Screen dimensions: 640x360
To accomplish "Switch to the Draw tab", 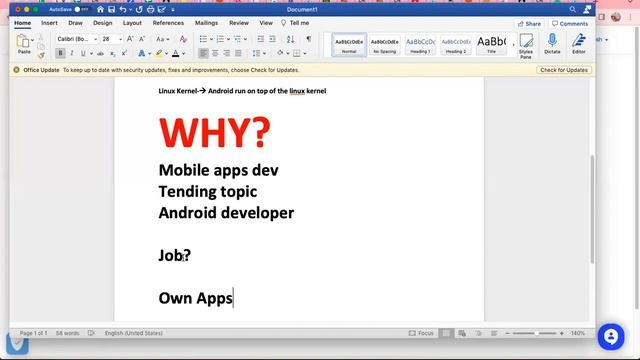I will (75, 23).
